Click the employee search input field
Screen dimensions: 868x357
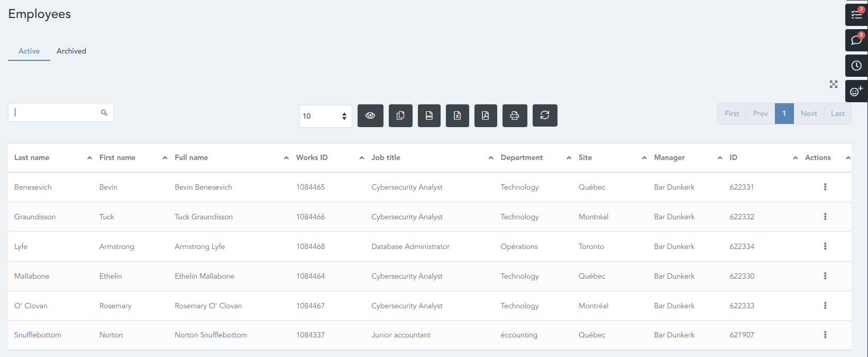[56, 112]
